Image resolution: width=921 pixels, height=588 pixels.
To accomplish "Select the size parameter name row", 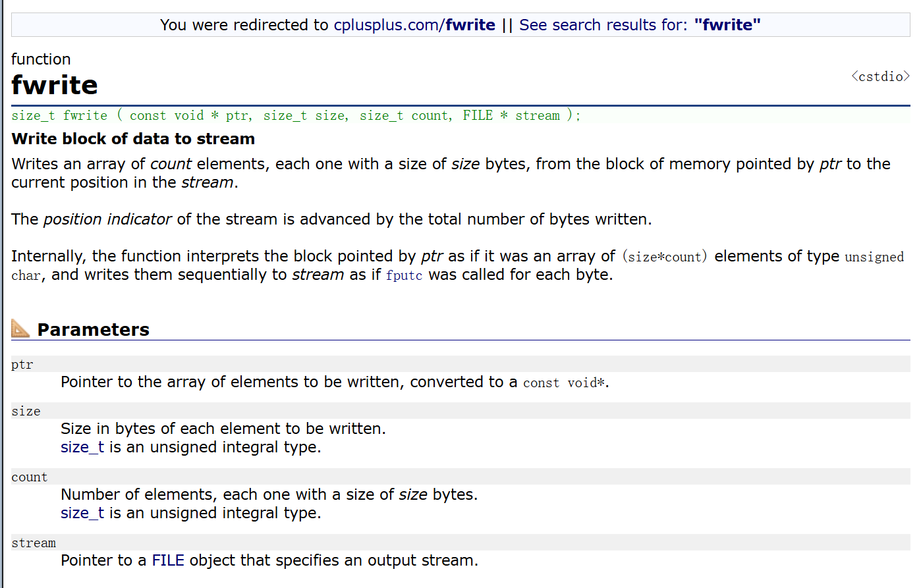I will [x=26, y=411].
